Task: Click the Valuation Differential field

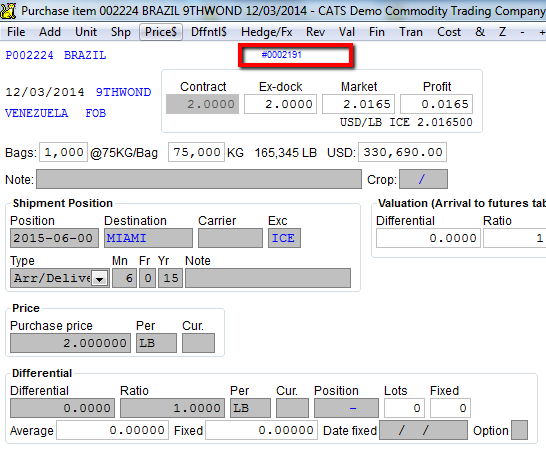Action: click(428, 238)
